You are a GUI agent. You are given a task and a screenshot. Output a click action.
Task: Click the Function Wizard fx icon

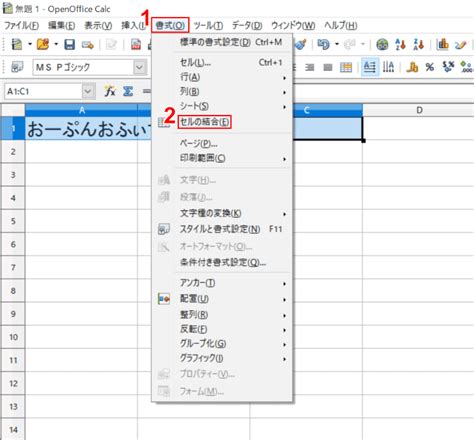click(110, 91)
